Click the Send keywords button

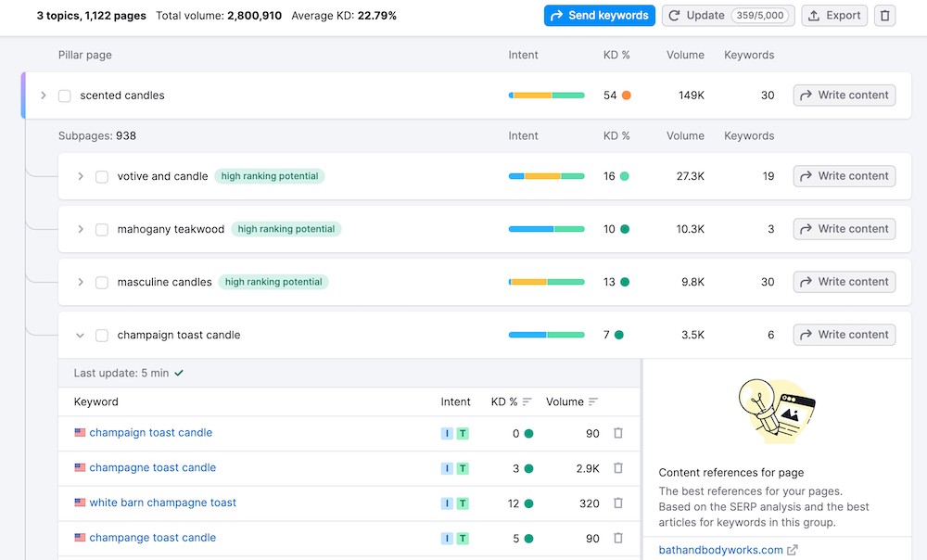[599, 15]
